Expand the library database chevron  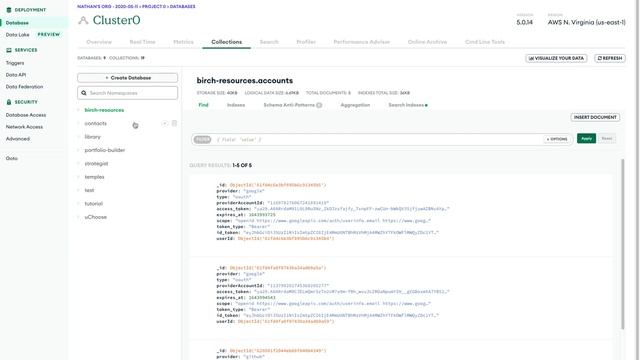[x=79, y=137]
